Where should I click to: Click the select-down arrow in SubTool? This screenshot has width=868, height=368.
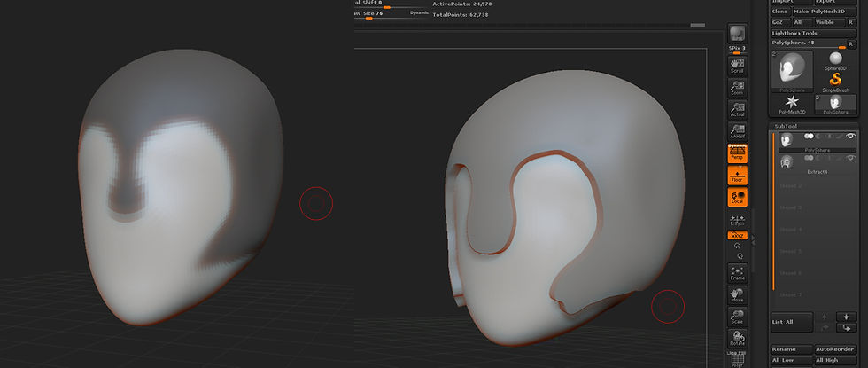[x=847, y=317]
